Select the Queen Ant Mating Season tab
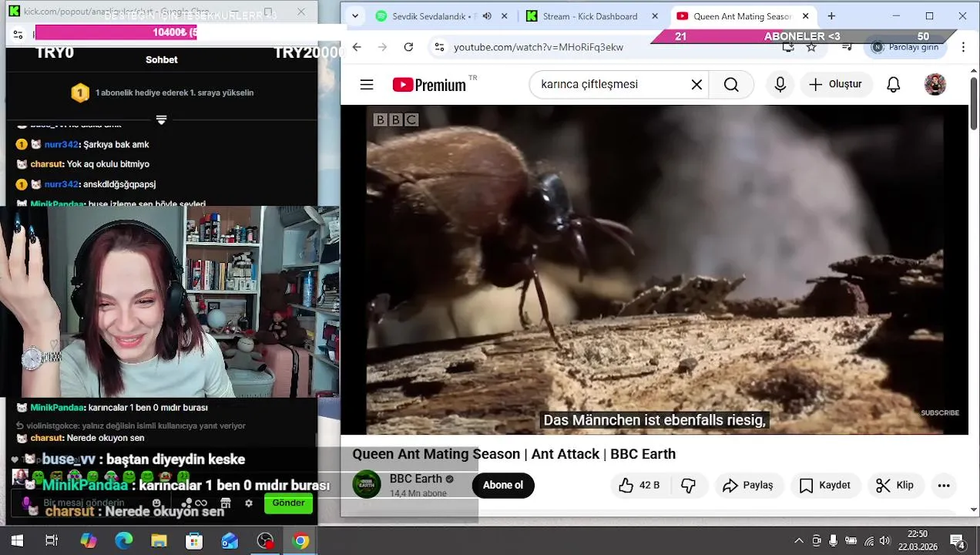980x555 pixels. point(742,16)
